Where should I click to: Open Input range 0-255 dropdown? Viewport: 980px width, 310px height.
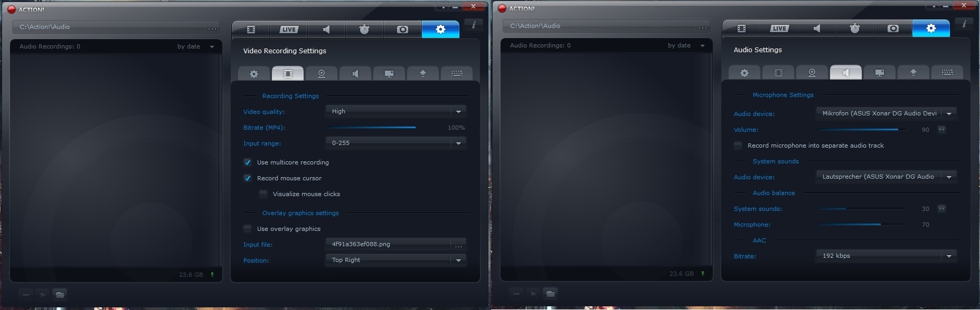396,143
